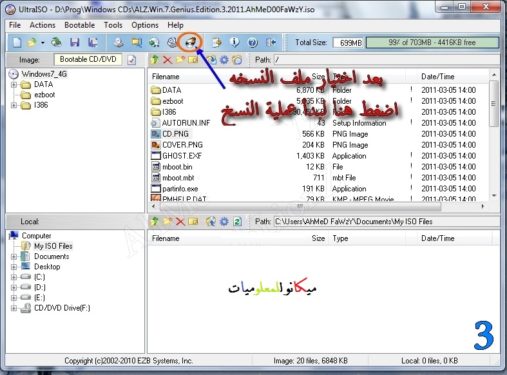Sort Local list by Type column
This screenshot has width=507, height=375.
pyautogui.click(x=340, y=238)
